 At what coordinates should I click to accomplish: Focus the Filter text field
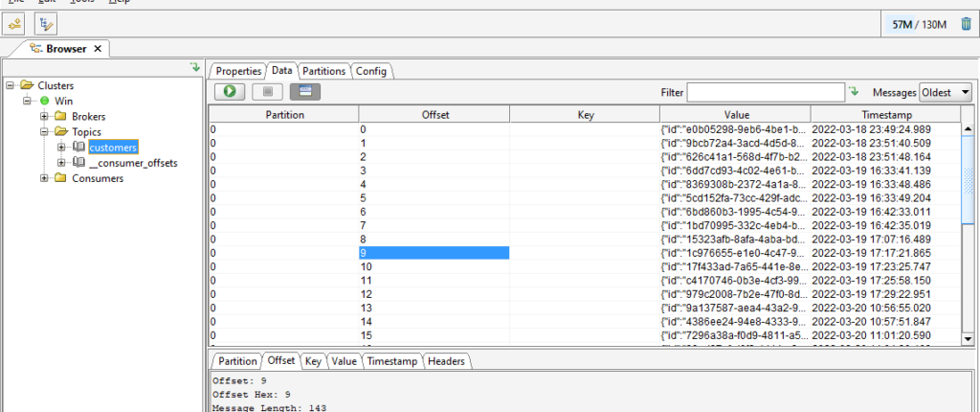click(766, 93)
